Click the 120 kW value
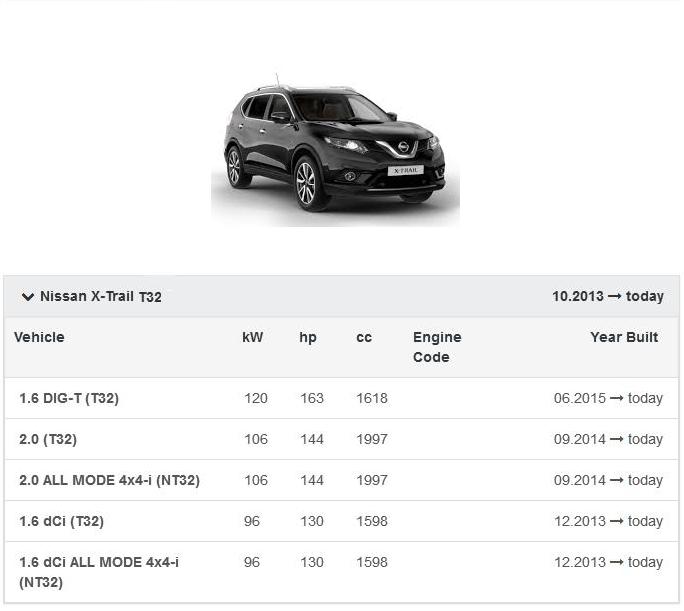This screenshot has width=684, height=611. (256, 398)
